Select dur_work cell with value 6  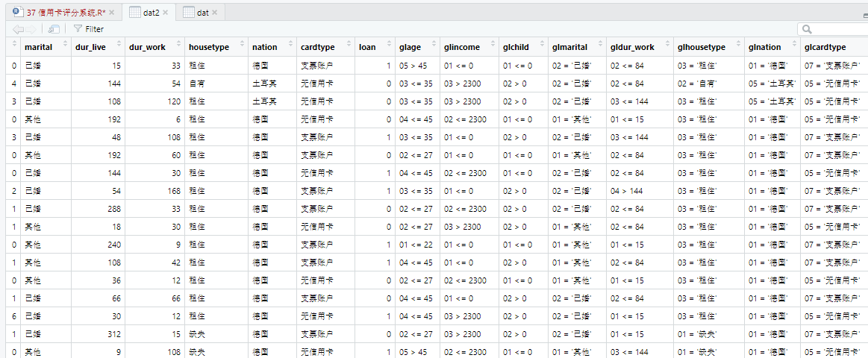[155, 119]
